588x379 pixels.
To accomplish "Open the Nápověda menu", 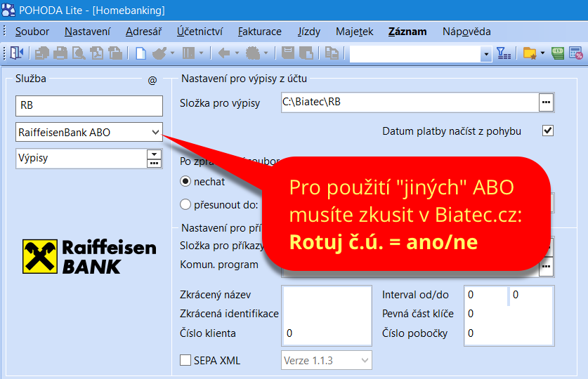I will coord(466,32).
